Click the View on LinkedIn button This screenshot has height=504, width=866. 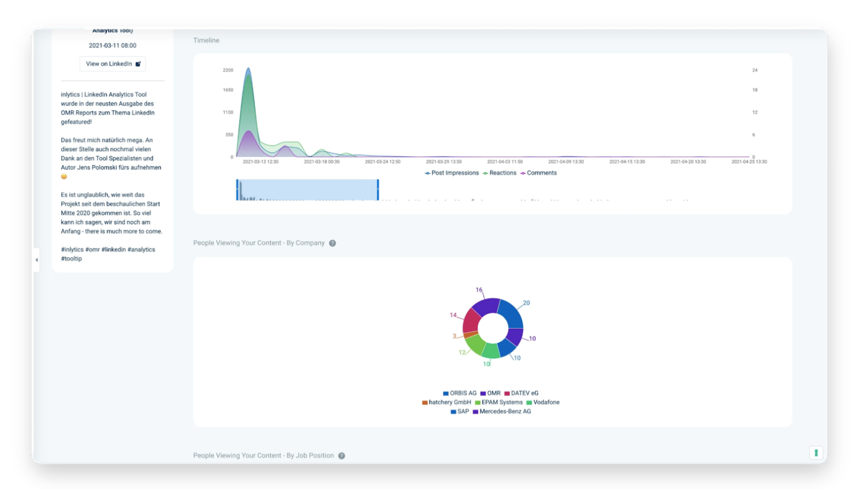point(112,64)
